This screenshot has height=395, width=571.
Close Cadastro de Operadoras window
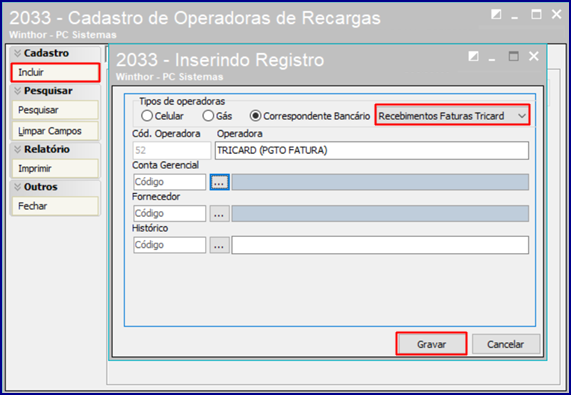556,14
